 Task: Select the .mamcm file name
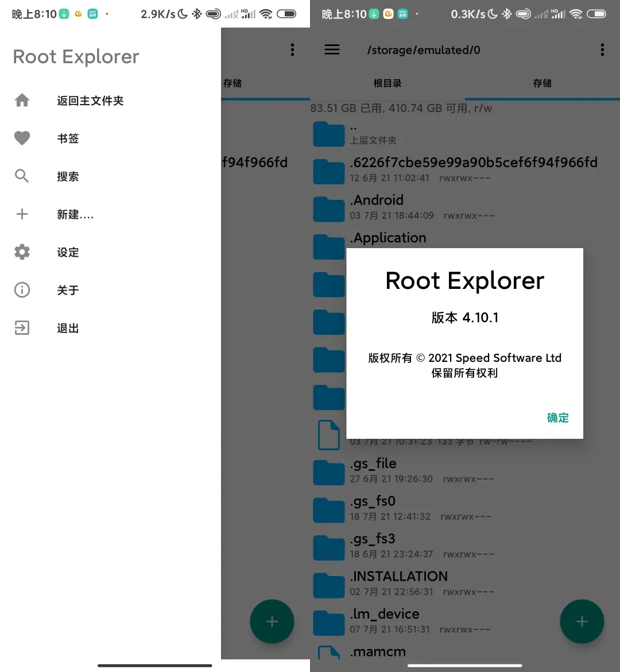pos(378,652)
